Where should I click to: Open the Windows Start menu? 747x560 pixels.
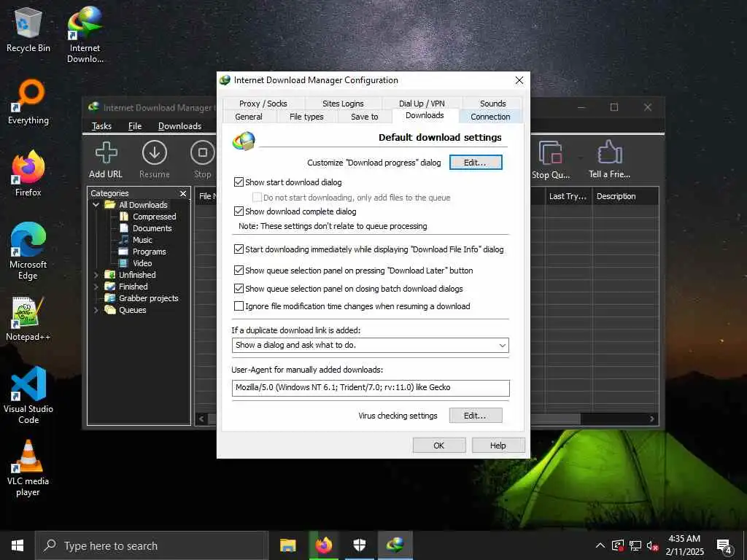[18, 545]
